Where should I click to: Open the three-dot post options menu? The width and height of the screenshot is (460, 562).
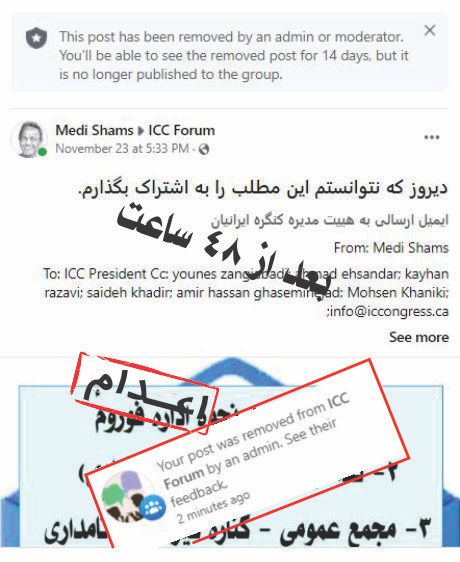432,137
